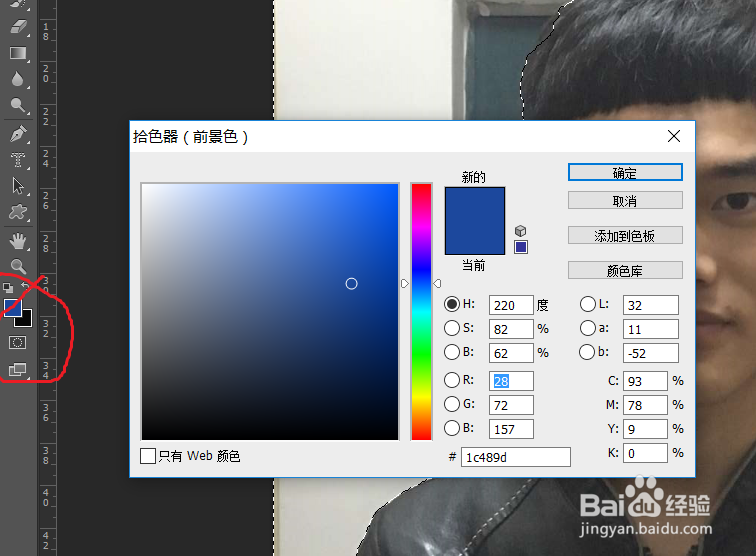Select the G green radio button
Viewport: 756px width, 556px height.
pyautogui.click(x=452, y=404)
